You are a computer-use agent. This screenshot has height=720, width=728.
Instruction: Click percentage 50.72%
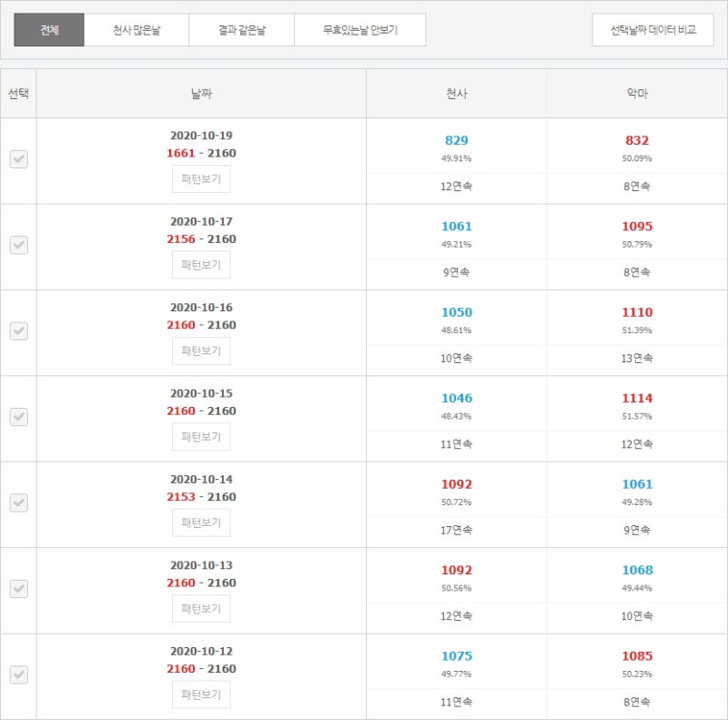coord(457,502)
